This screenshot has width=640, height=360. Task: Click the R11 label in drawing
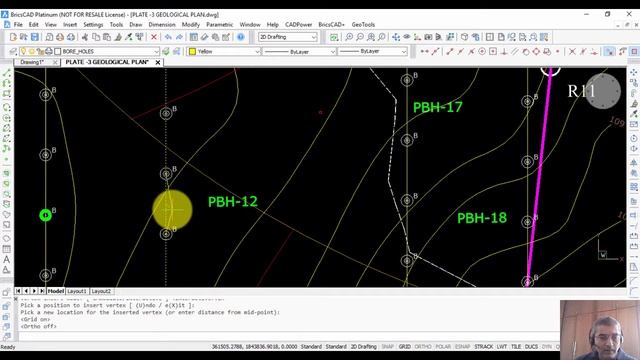(581, 91)
